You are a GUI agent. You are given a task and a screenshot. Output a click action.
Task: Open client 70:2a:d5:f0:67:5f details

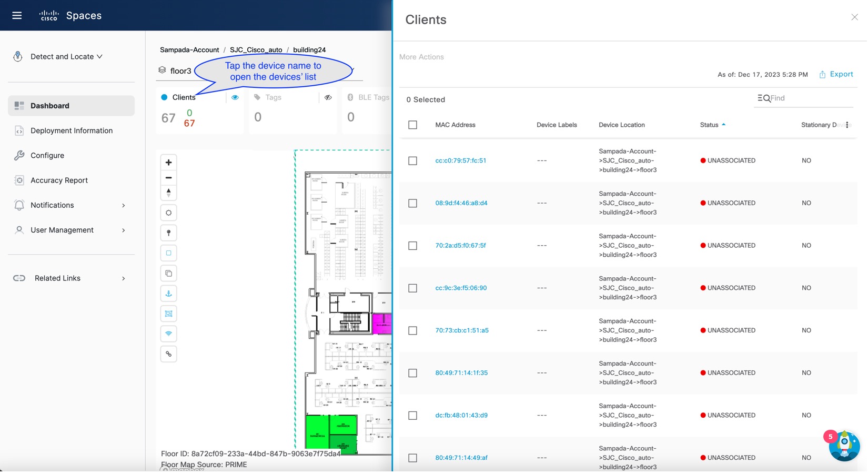[x=460, y=245]
